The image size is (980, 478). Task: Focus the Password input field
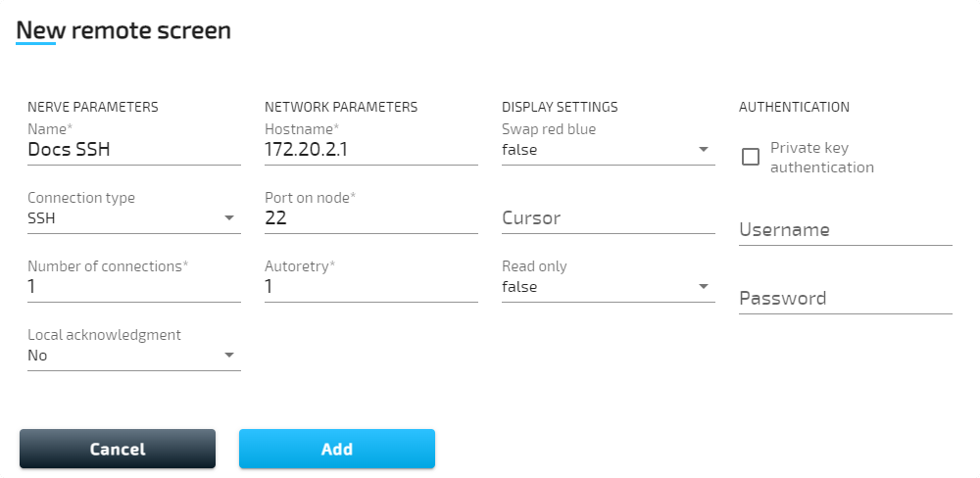coord(845,299)
